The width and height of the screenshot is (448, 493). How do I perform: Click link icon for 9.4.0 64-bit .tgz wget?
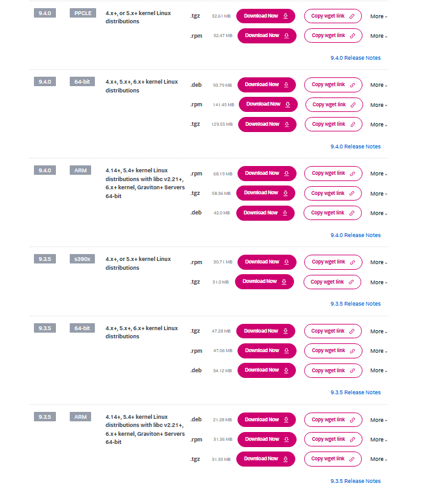352,125
